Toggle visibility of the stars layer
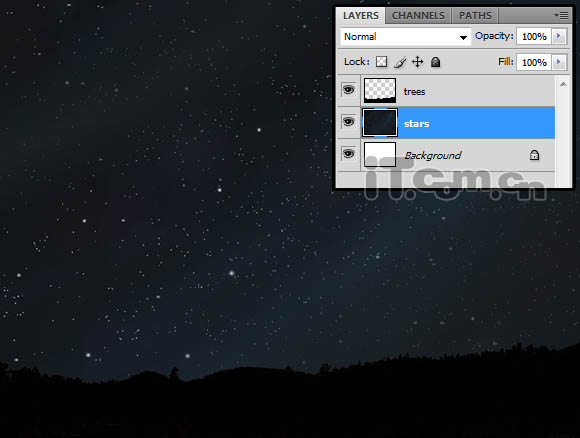The image size is (580, 438). [348, 122]
